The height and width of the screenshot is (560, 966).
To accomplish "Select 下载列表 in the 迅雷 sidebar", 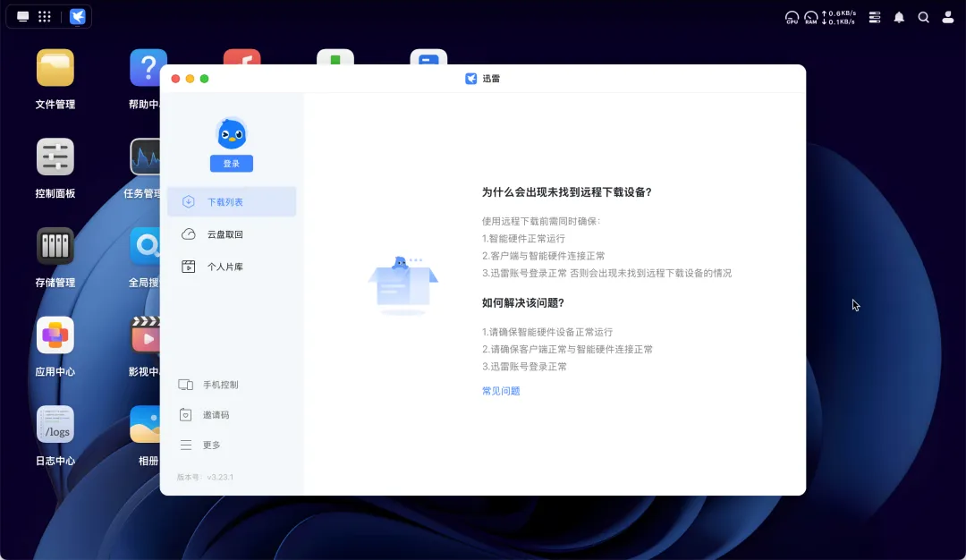I will click(232, 201).
